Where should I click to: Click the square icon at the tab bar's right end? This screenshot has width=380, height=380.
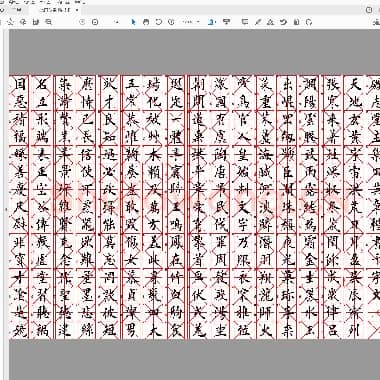click(369, 10)
